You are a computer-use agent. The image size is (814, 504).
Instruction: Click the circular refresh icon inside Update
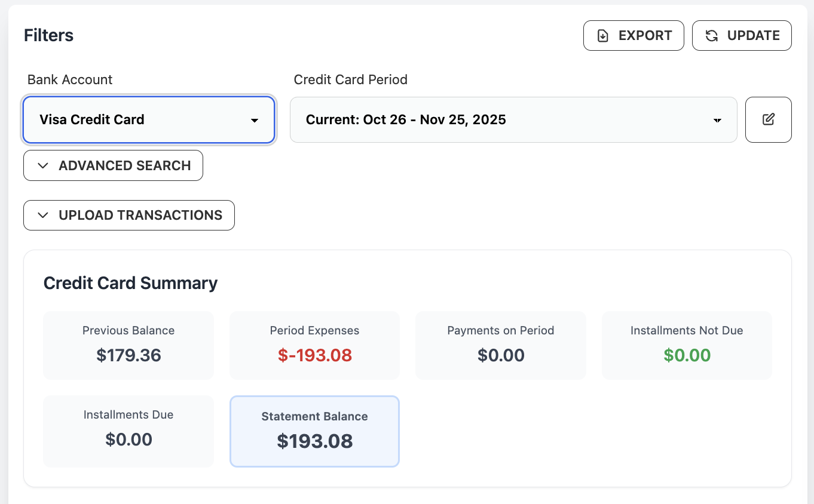[x=711, y=35]
